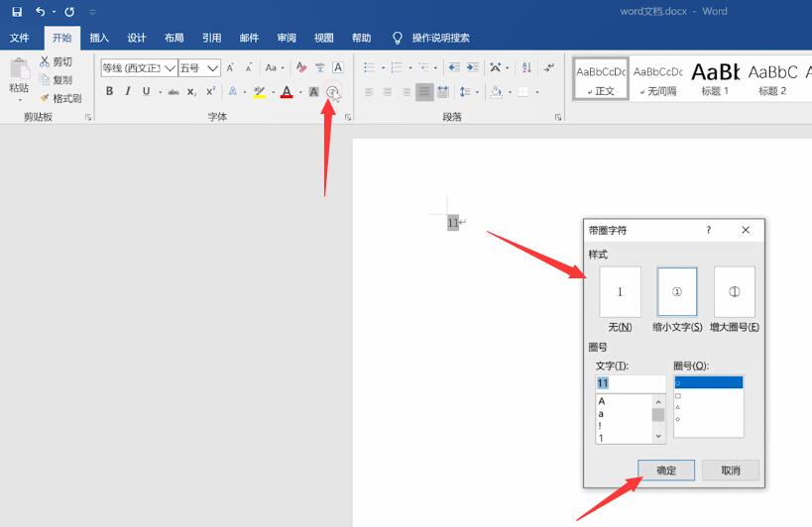Switch to the 设计 (Design) tab
This screenshot has height=527, width=812.
click(137, 38)
